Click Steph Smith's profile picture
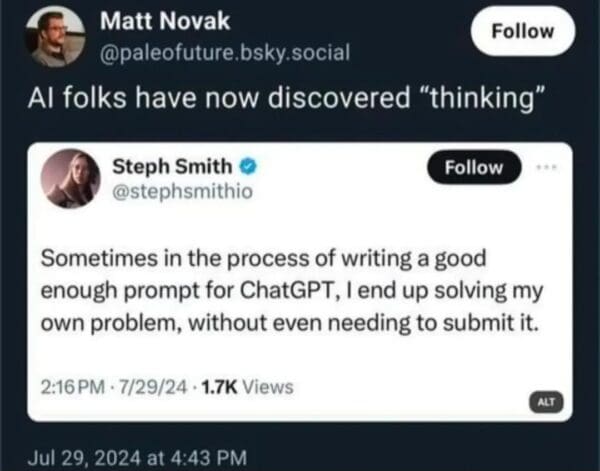 (69, 180)
